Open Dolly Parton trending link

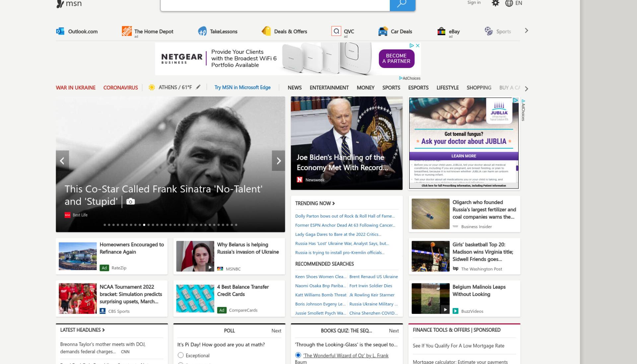click(x=345, y=216)
